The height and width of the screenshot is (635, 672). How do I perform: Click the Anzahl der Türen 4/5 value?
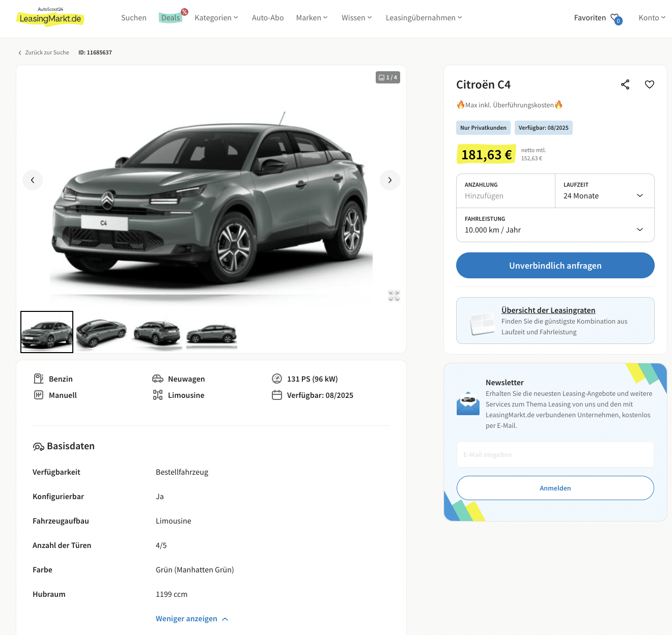(x=161, y=545)
